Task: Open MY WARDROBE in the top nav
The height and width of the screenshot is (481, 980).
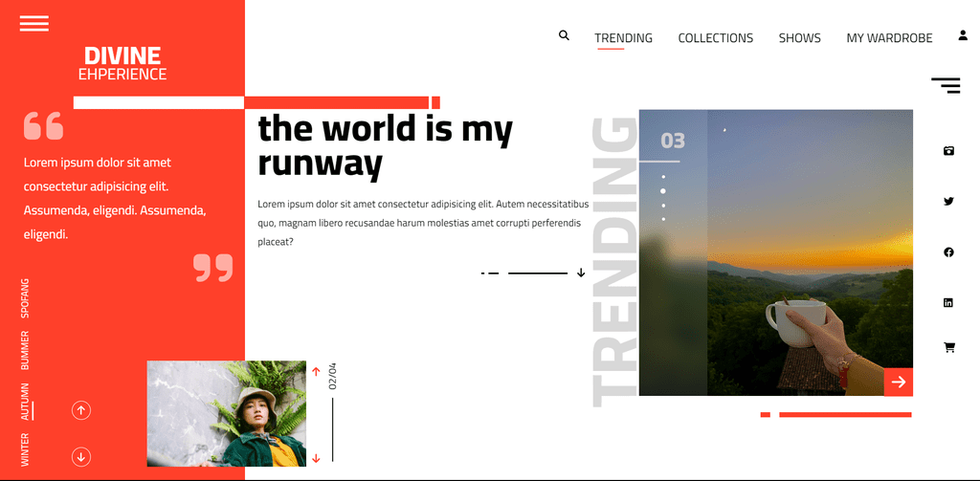Action: pyautogui.click(x=889, y=38)
